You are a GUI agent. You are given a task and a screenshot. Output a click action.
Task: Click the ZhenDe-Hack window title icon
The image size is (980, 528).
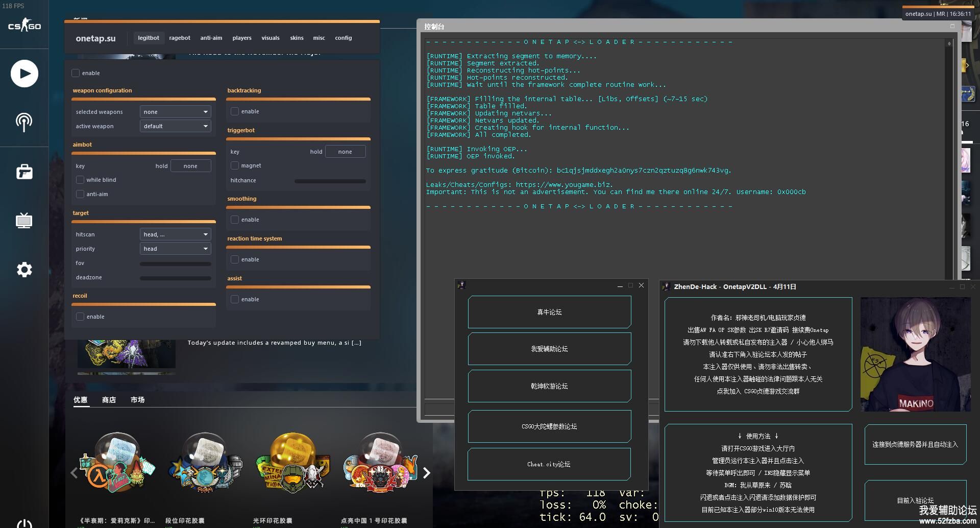tap(666, 287)
